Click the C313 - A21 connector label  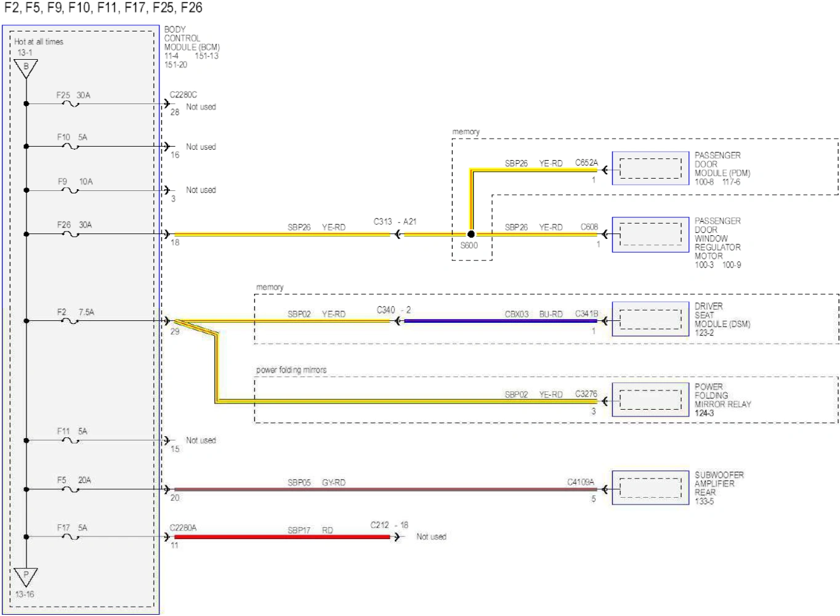(x=395, y=222)
